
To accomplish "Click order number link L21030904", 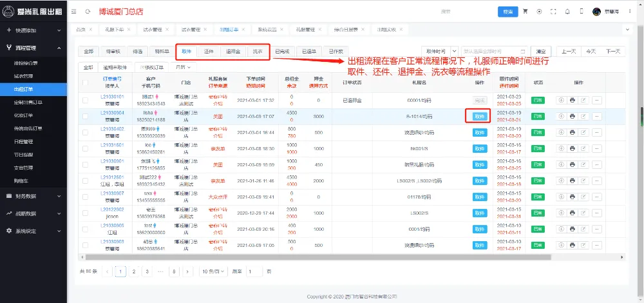I will tap(111, 112).
